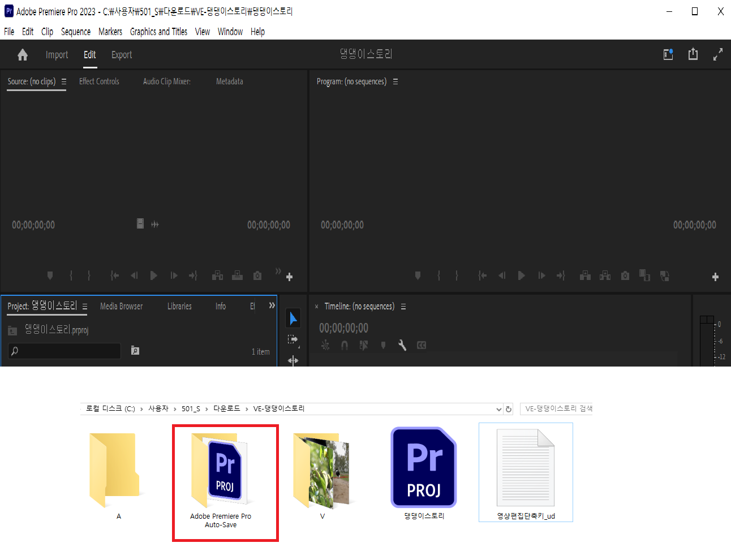Export a frame from Program monitor
Screen dimensions: 731x560
[x=625, y=275]
